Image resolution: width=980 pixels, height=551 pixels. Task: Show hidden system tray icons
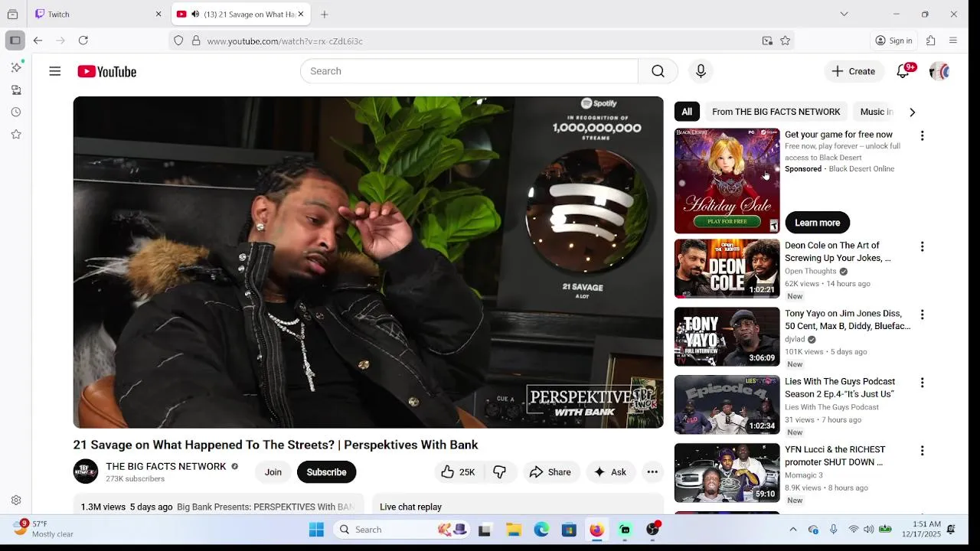coord(792,530)
